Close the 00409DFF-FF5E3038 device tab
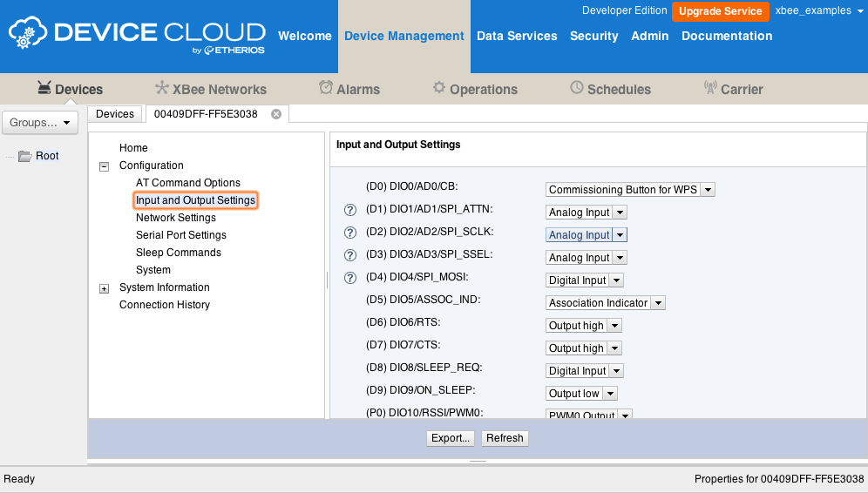868x493 pixels. click(275, 114)
